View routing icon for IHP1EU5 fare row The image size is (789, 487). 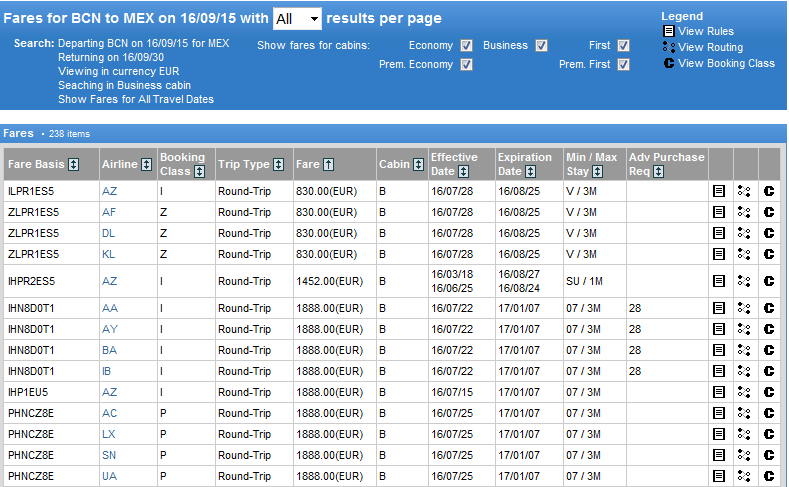coord(743,392)
